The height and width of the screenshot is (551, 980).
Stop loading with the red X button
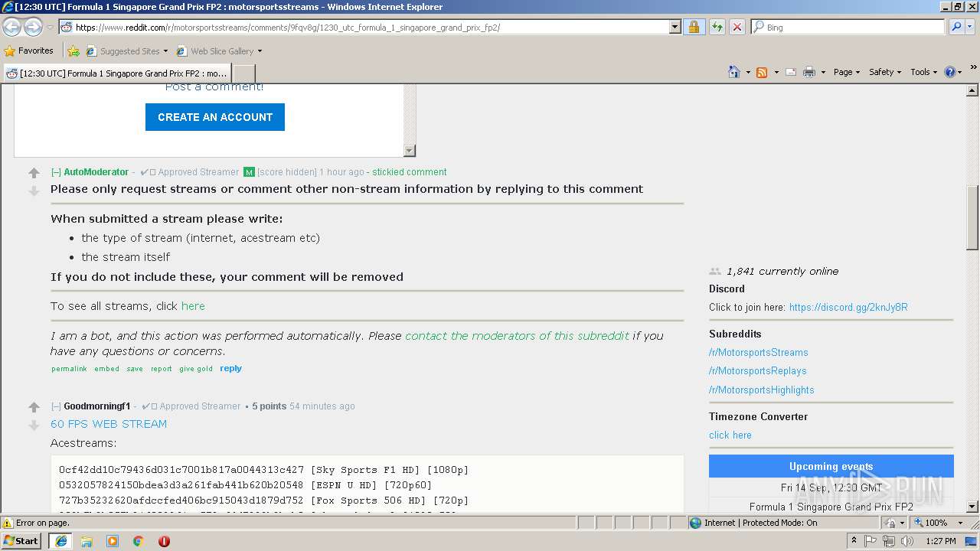pyautogui.click(x=737, y=27)
